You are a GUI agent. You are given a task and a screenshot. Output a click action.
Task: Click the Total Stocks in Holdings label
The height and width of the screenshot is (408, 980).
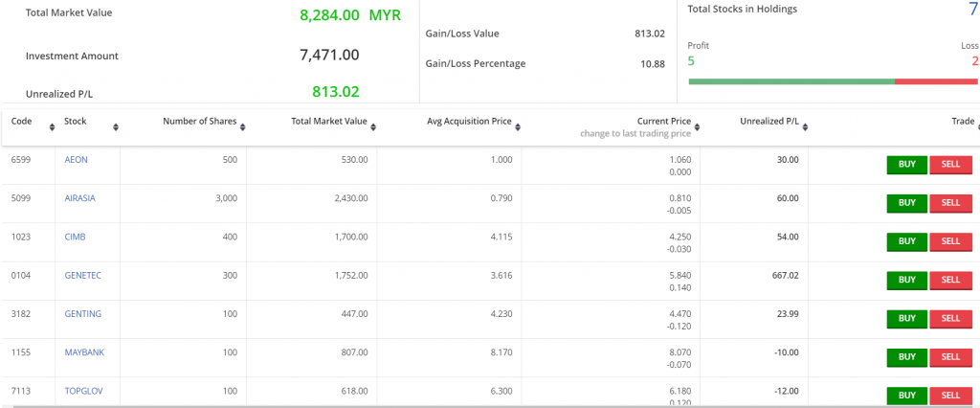point(743,10)
